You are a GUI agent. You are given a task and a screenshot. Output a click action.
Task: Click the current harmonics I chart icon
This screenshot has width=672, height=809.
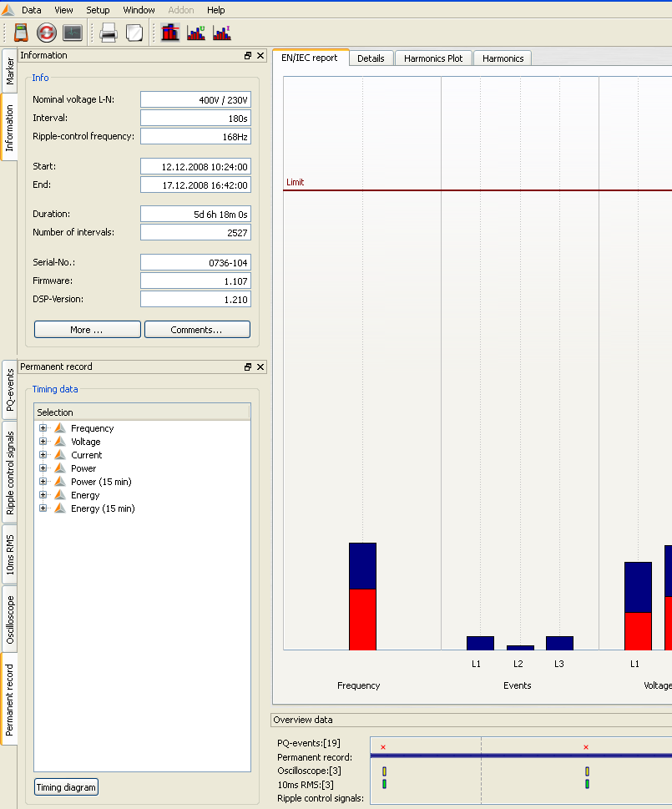222,33
